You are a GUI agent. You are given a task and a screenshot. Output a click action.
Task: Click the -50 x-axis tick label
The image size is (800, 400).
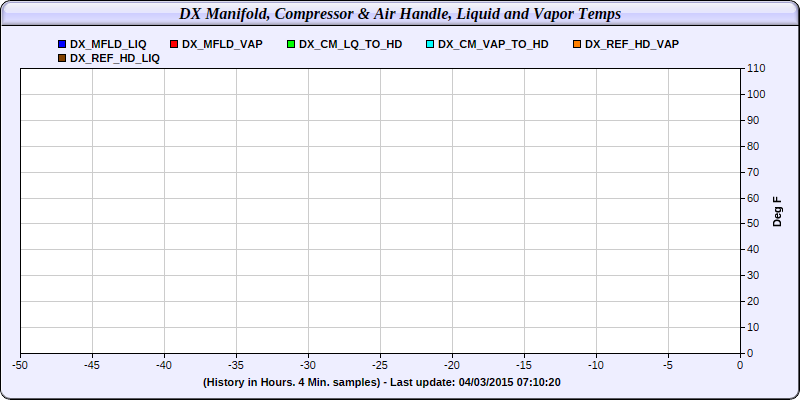[20, 365]
